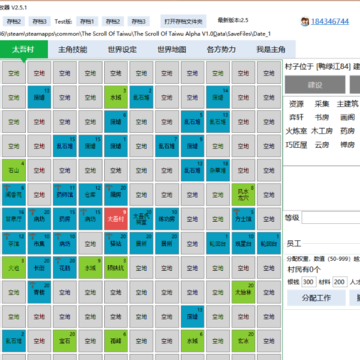The width and height of the screenshot is (360, 360).
Task: Open the 世界设定 tab
Action: click(x=122, y=50)
